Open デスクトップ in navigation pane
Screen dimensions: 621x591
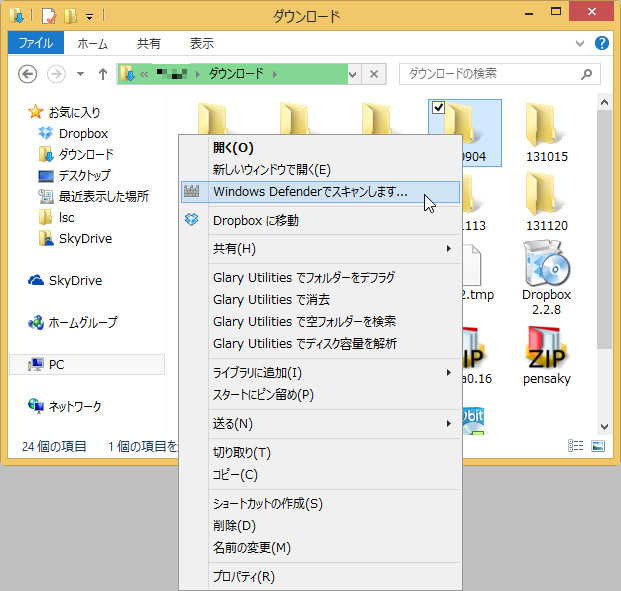pyautogui.click(x=74, y=175)
